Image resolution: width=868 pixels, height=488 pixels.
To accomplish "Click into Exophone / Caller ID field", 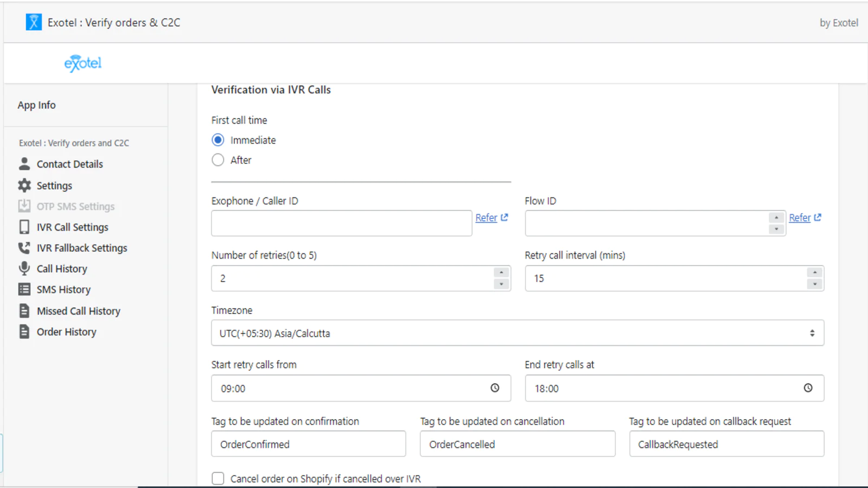I will 342,223.
